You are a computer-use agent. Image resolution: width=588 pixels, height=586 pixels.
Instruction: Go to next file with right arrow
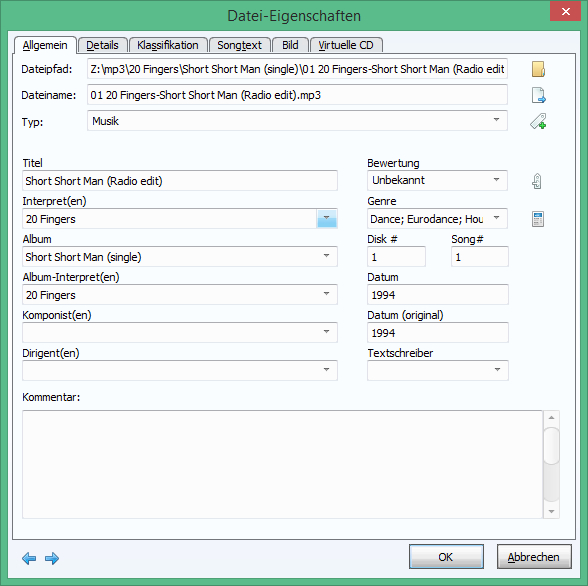click(52, 559)
